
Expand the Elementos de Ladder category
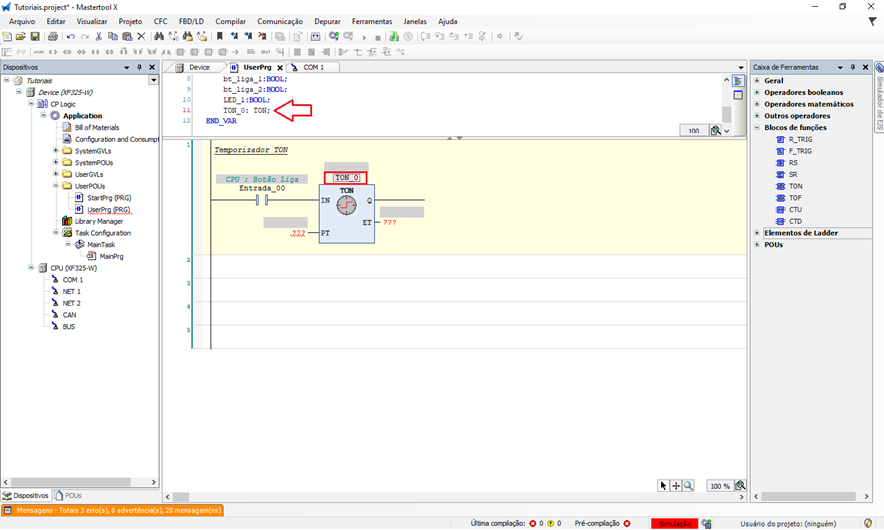[x=757, y=233]
